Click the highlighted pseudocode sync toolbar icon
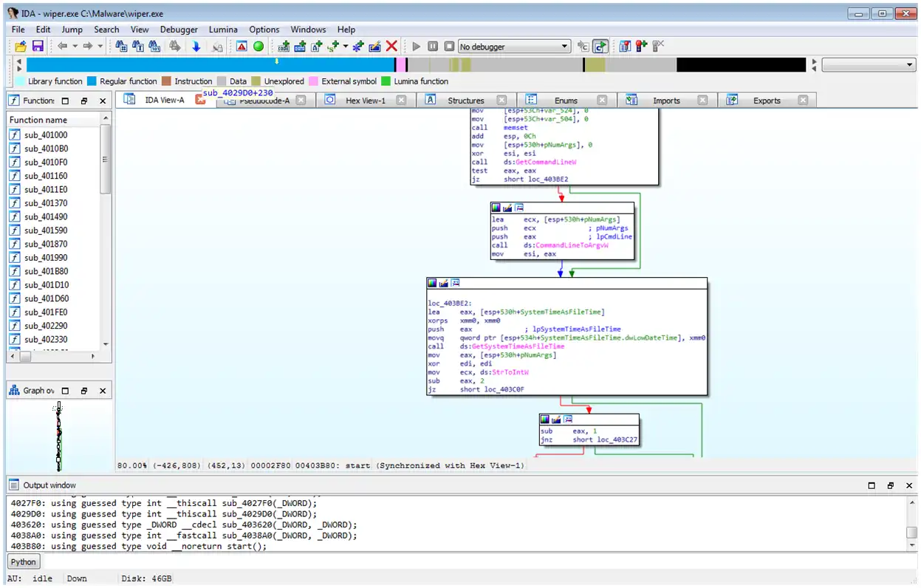921x588 pixels. 600,47
